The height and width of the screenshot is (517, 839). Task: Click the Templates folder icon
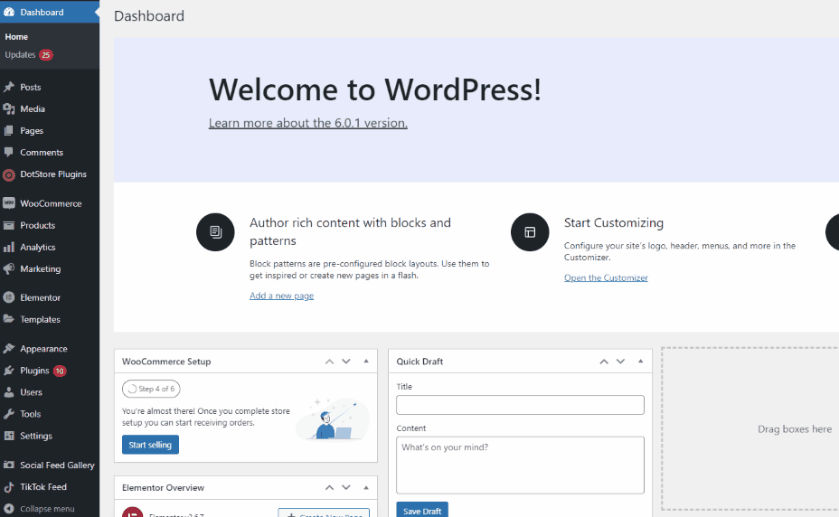click(9, 319)
